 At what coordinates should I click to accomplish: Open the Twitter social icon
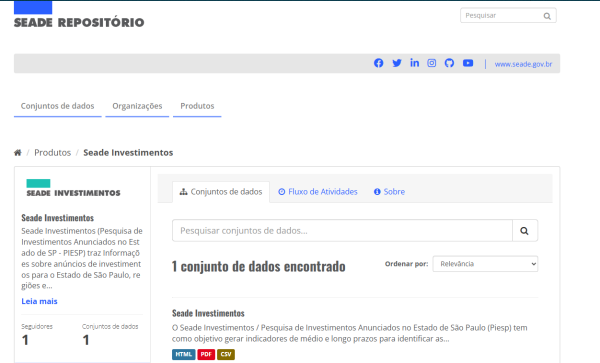click(x=397, y=63)
